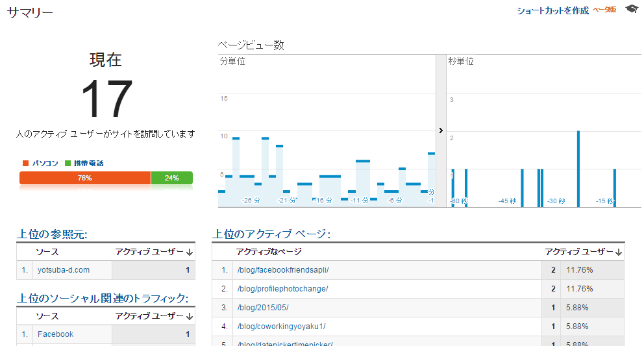Open /blog/facebookfriendsapli/ page link
Screen dimensions: 644x346
pos(283,270)
